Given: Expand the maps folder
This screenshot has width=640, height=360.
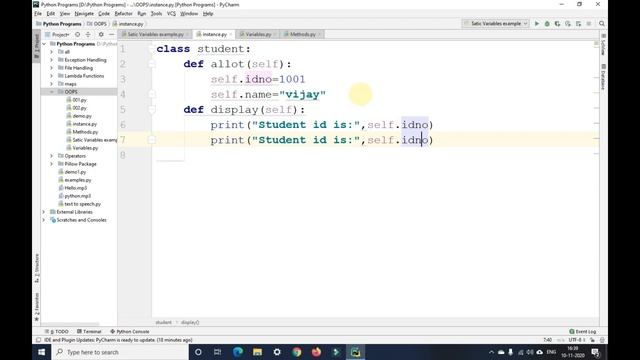Looking at the screenshot, I should [51, 84].
